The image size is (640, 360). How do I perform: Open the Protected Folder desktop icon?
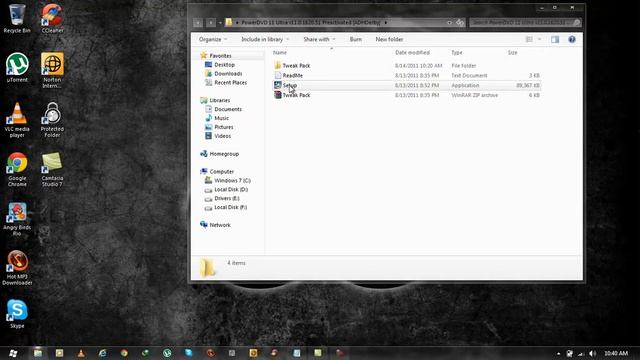(52, 120)
